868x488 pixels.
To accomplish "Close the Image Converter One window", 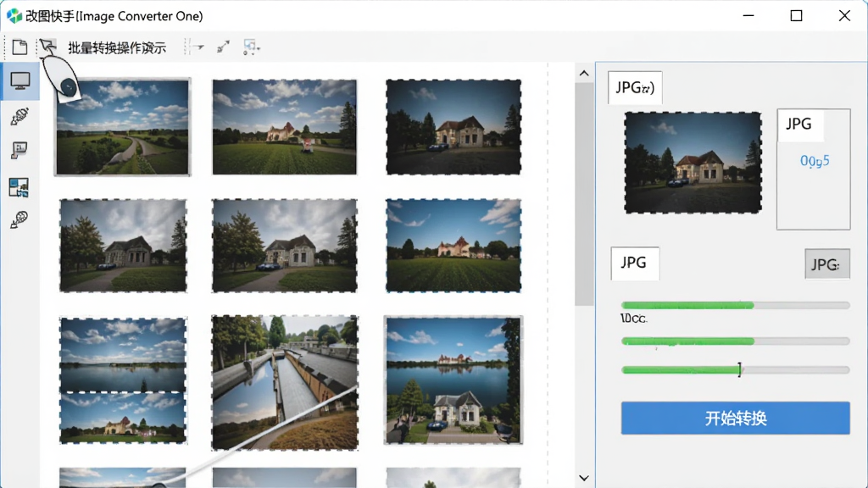I will (844, 15).
